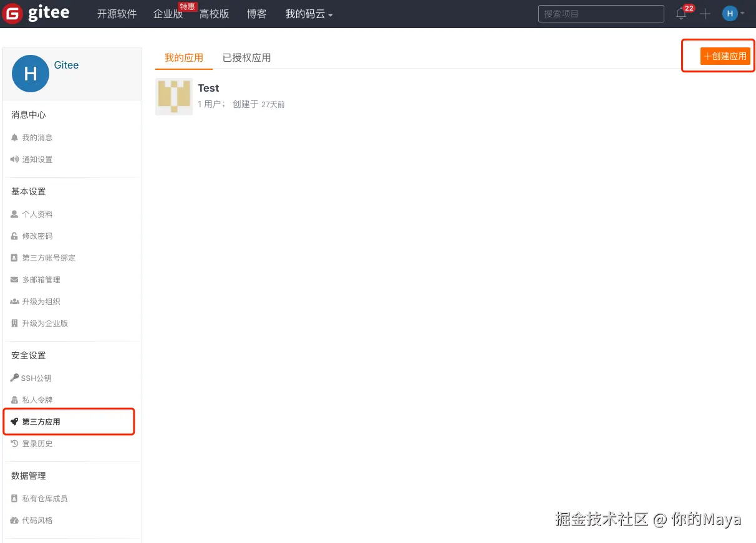The width and height of the screenshot is (756, 543).
Task: Click the 搜索项目 search field
Action: [x=600, y=13]
